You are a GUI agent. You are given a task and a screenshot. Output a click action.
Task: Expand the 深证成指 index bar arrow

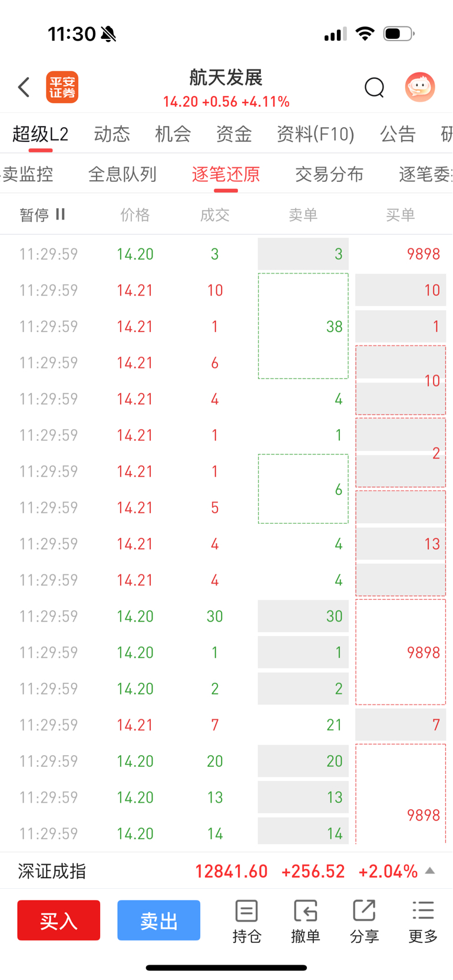(x=430, y=871)
